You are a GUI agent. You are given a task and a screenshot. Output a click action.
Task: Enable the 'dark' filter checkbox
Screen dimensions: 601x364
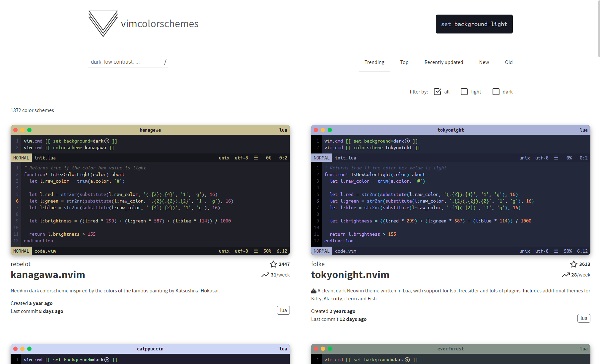click(496, 91)
